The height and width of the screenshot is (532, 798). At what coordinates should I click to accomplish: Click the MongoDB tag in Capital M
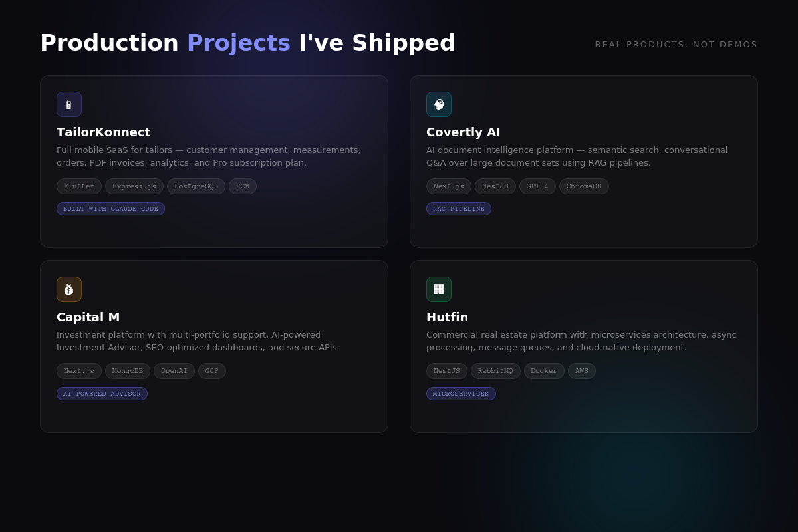[128, 371]
